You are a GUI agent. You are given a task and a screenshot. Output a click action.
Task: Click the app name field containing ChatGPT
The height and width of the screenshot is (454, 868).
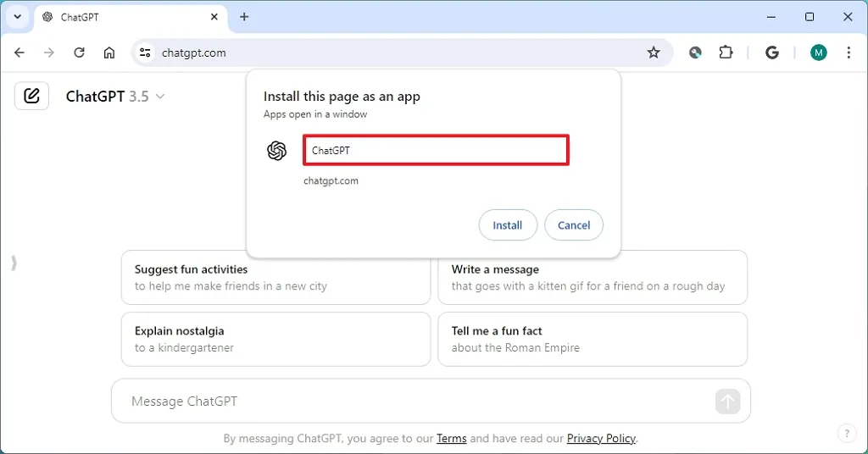(437, 151)
